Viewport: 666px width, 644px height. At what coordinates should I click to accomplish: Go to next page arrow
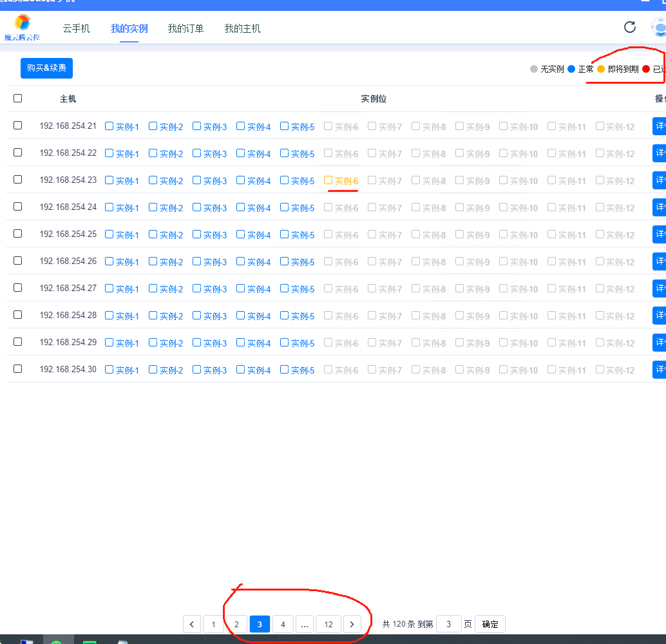pyautogui.click(x=352, y=624)
